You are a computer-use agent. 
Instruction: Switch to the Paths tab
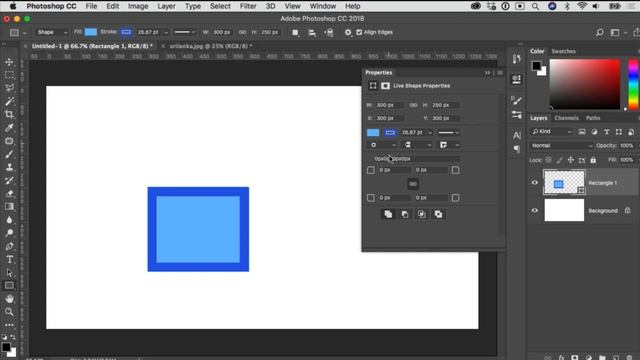[x=593, y=118]
